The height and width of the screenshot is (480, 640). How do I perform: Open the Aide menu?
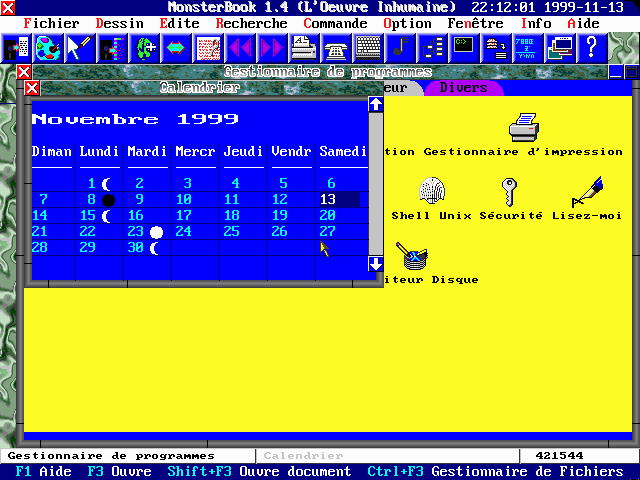pos(584,23)
